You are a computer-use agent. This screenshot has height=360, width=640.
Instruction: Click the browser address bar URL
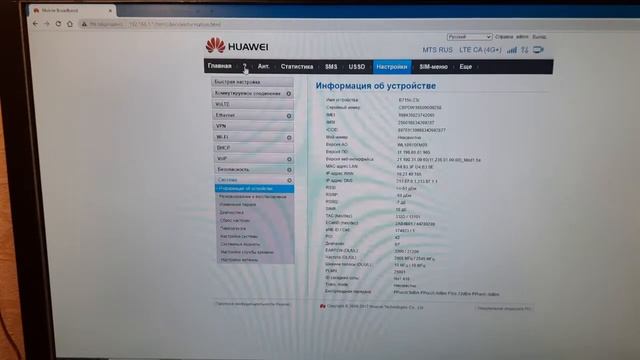(175, 24)
